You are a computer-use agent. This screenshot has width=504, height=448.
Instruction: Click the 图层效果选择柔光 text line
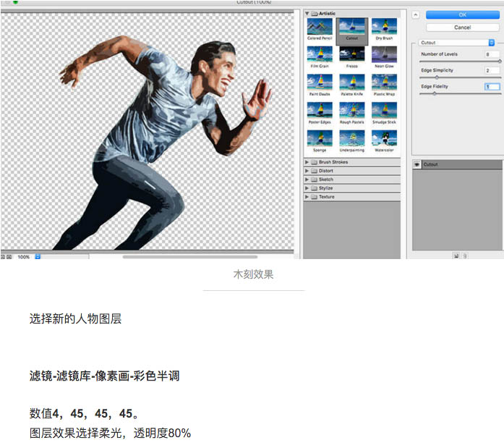(110, 433)
